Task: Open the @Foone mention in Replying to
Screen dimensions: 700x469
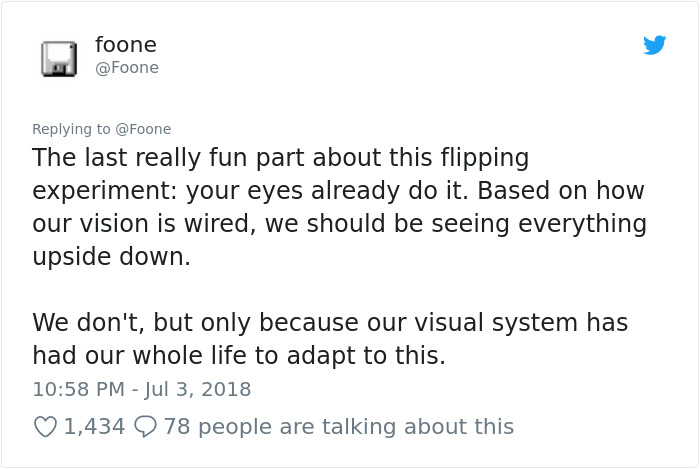Action: click(143, 129)
